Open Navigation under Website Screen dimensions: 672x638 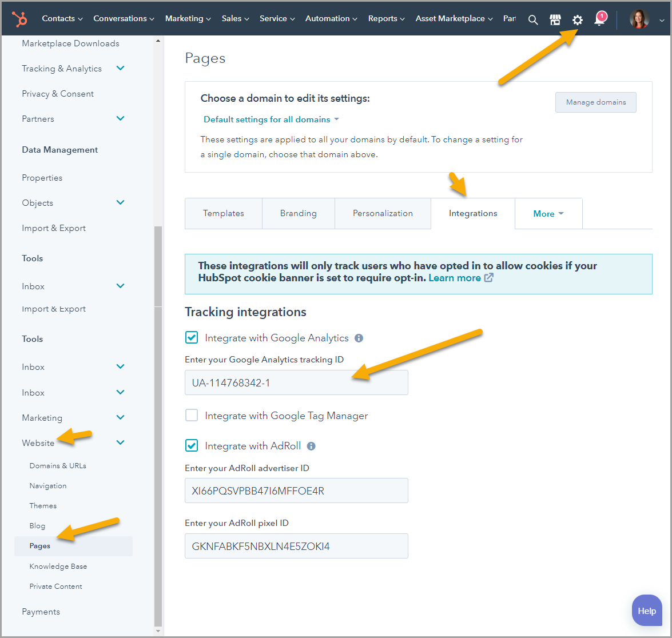[48, 486]
